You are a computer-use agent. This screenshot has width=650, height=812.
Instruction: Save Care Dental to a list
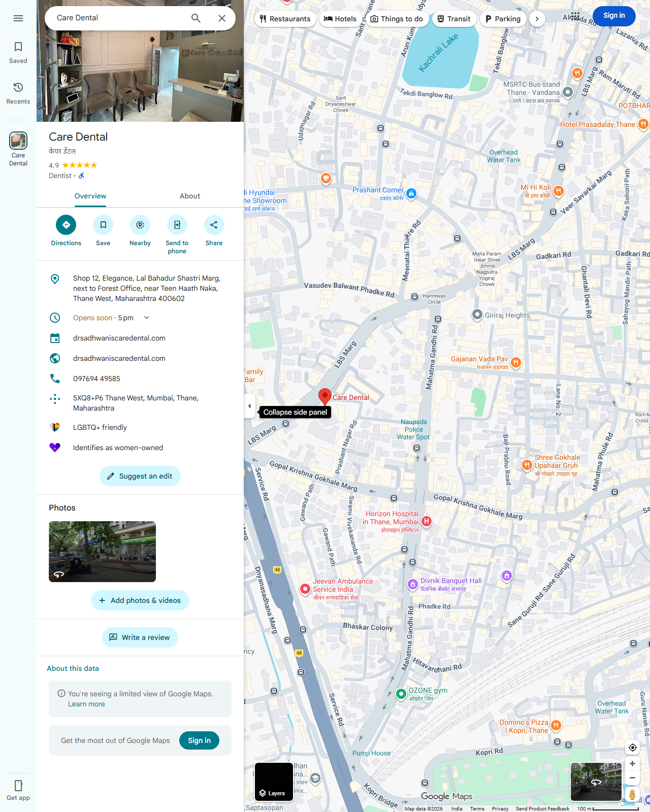point(103,231)
